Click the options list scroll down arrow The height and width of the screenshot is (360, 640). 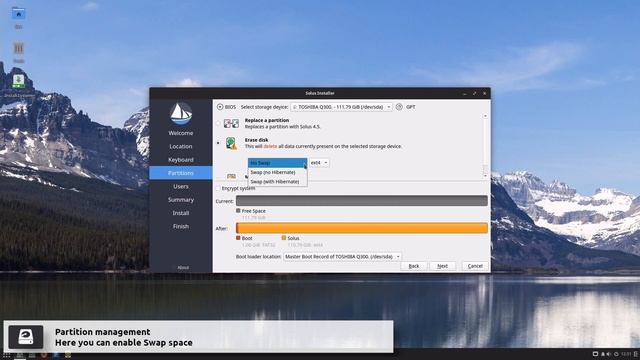485,176
